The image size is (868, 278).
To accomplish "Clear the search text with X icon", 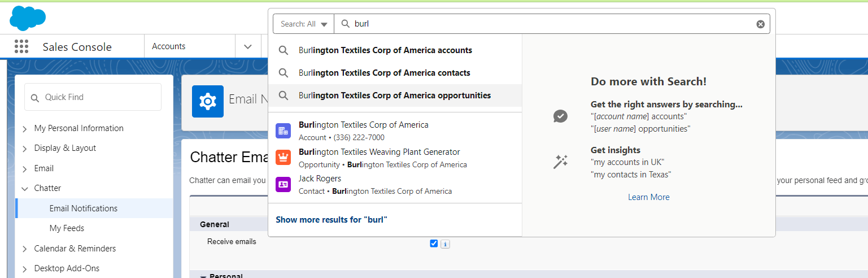I will [760, 24].
